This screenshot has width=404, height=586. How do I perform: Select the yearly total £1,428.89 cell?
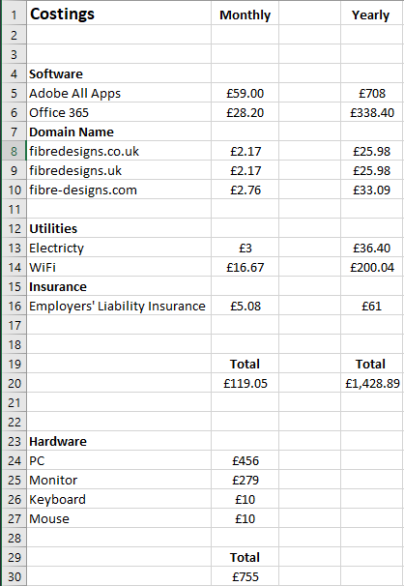click(371, 383)
